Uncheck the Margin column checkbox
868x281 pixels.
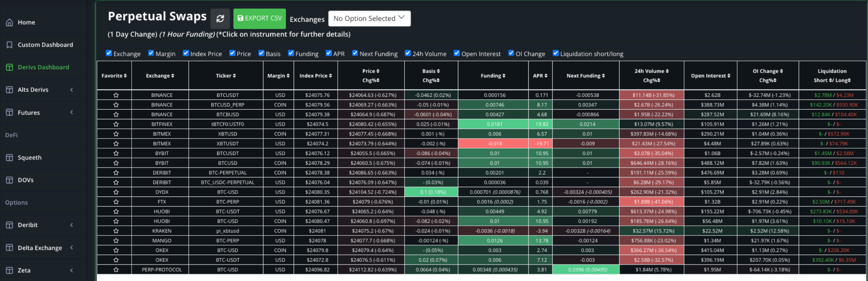point(151,53)
